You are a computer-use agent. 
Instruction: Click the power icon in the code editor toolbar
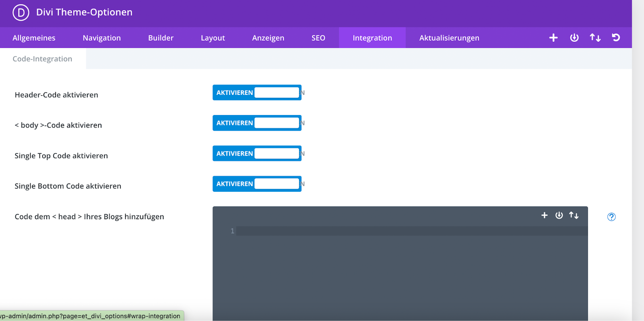pyautogui.click(x=559, y=215)
